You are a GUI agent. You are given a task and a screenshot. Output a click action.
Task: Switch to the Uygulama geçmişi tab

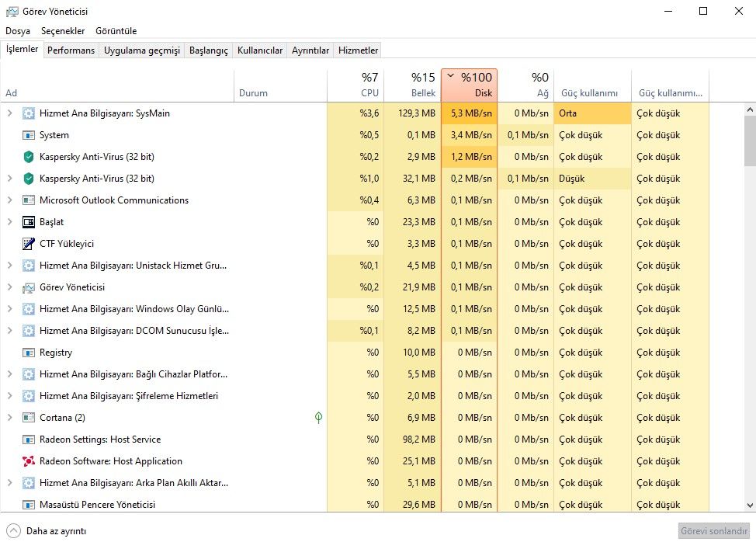[142, 50]
